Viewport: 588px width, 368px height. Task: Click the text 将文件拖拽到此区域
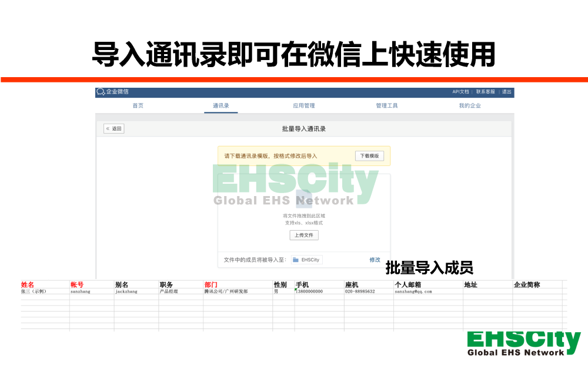pos(304,216)
